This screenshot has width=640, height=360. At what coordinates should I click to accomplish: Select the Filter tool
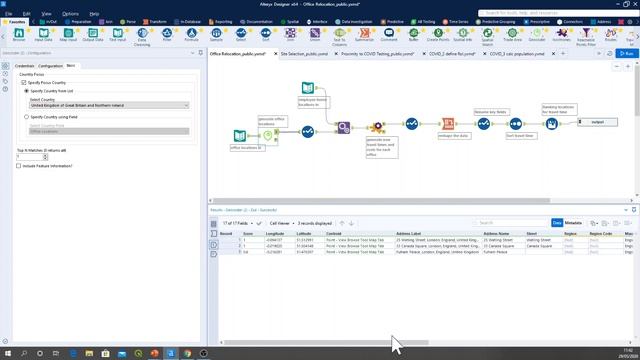167,34
